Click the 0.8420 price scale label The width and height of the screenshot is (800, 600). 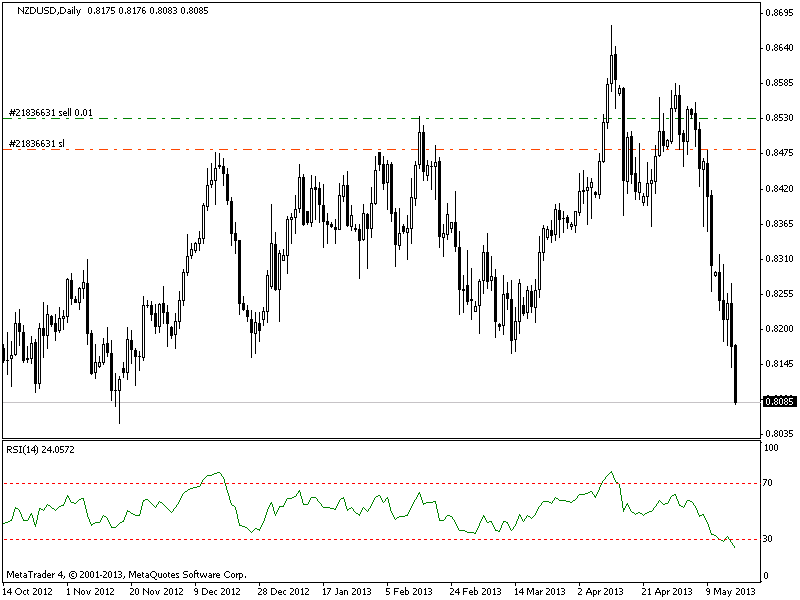[x=780, y=188]
